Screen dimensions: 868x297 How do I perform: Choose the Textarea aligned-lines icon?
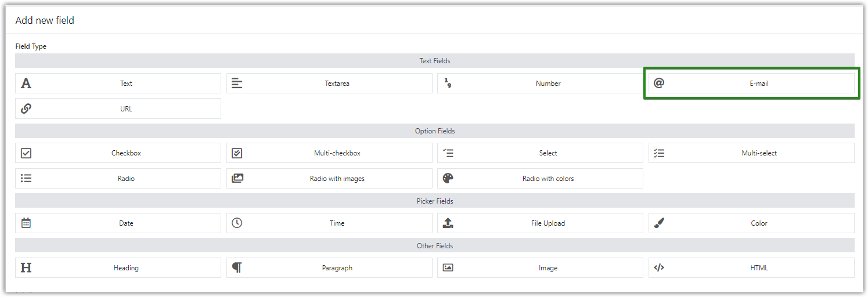[x=237, y=84]
